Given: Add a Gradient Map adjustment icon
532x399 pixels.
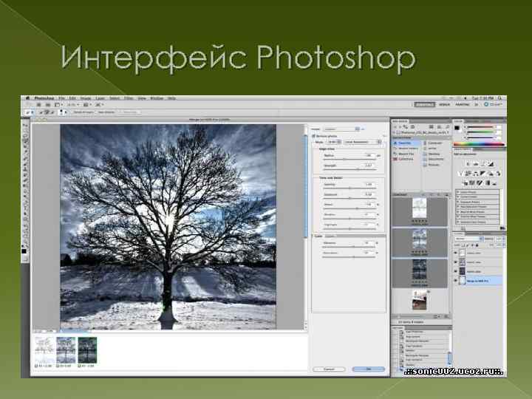Looking at the screenshot, I should coord(487,183).
